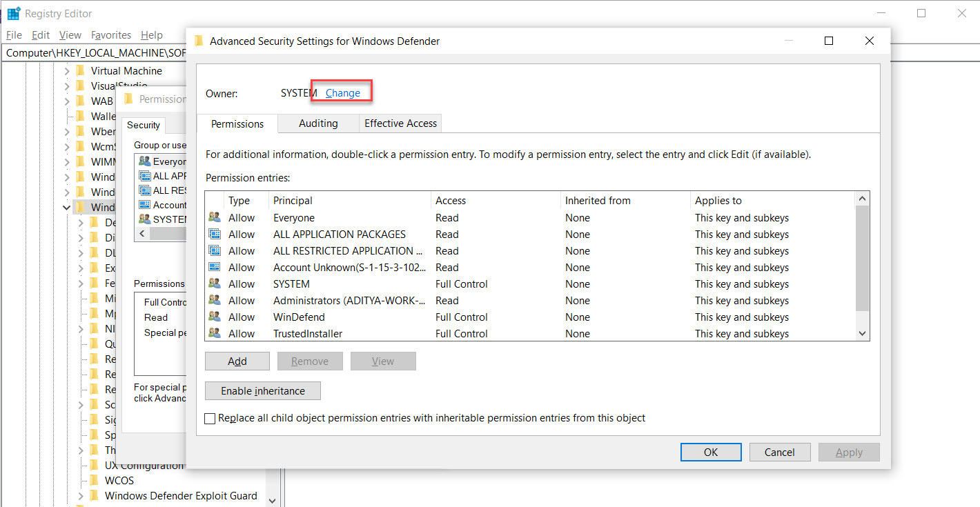This screenshot has width=980, height=507.
Task: Click the Registry Editor app icon in title bar
Action: click(x=14, y=13)
